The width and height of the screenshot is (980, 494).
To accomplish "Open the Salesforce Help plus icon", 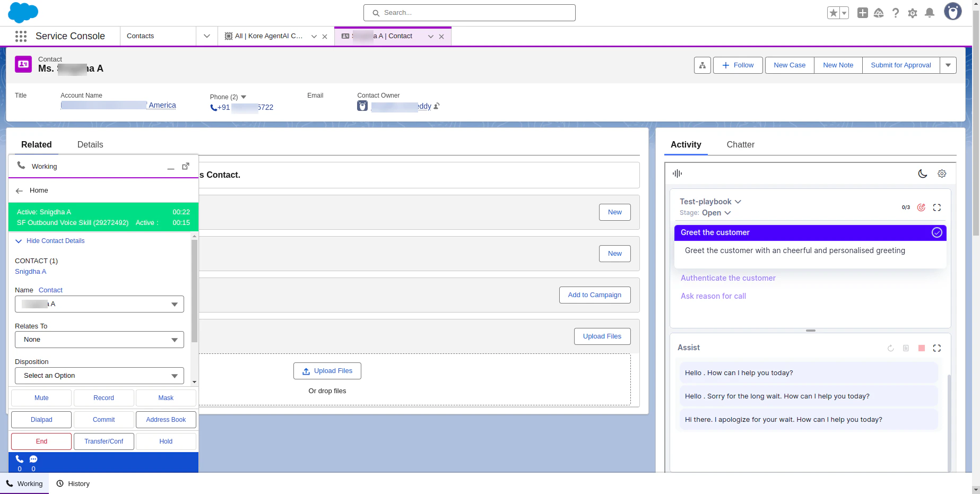I will pyautogui.click(x=862, y=13).
